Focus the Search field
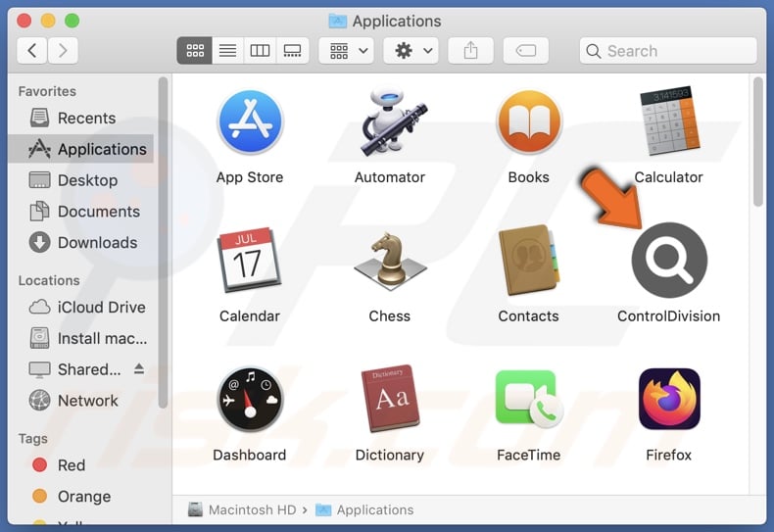774x532 pixels. tap(668, 50)
